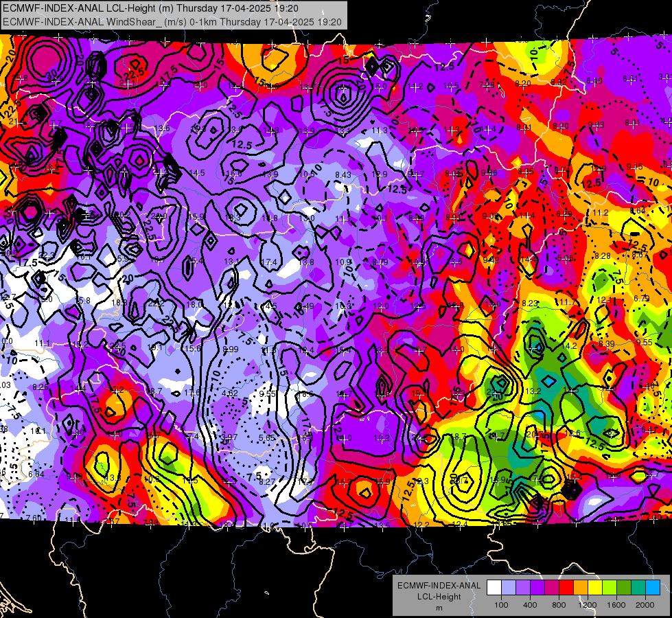The width and height of the screenshot is (672, 618).
Task: Select the grid point value 8.31
Action: coord(524,127)
